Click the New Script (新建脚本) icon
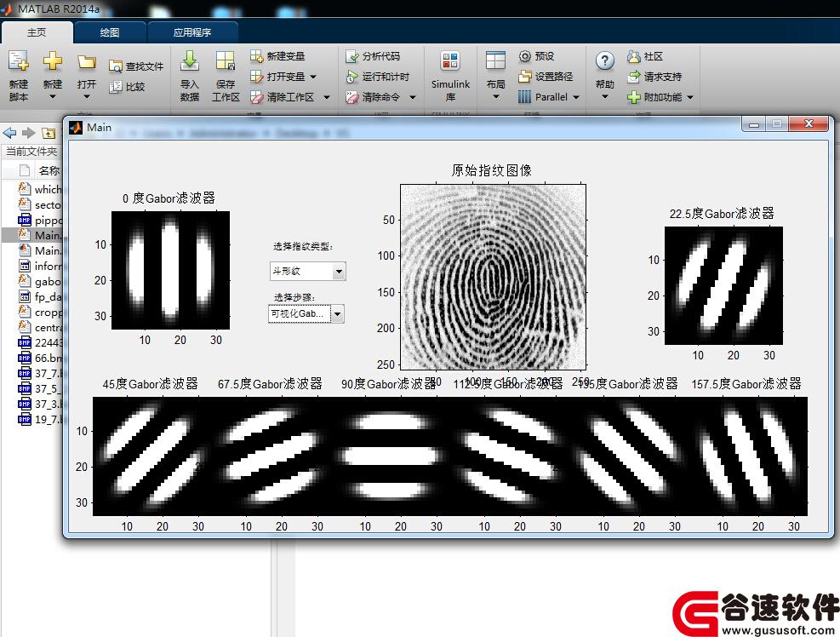The width and height of the screenshot is (840, 637). click(18, 61)
